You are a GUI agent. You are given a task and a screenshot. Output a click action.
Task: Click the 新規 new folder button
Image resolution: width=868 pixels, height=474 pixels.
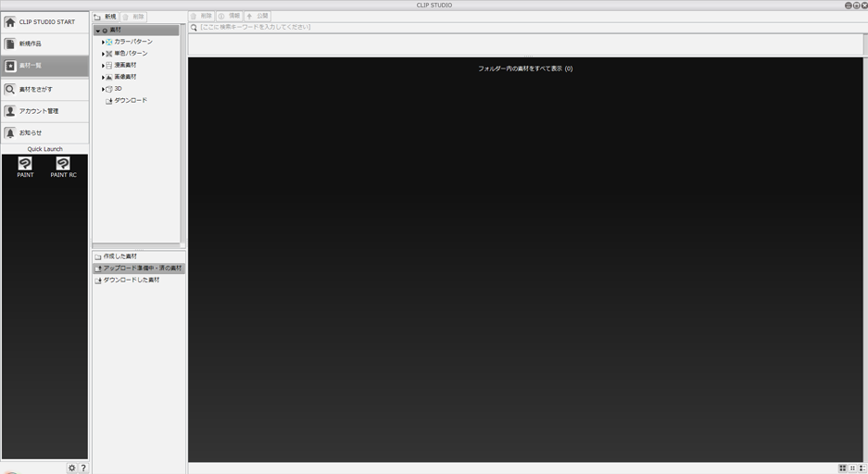tap(106, 17)
